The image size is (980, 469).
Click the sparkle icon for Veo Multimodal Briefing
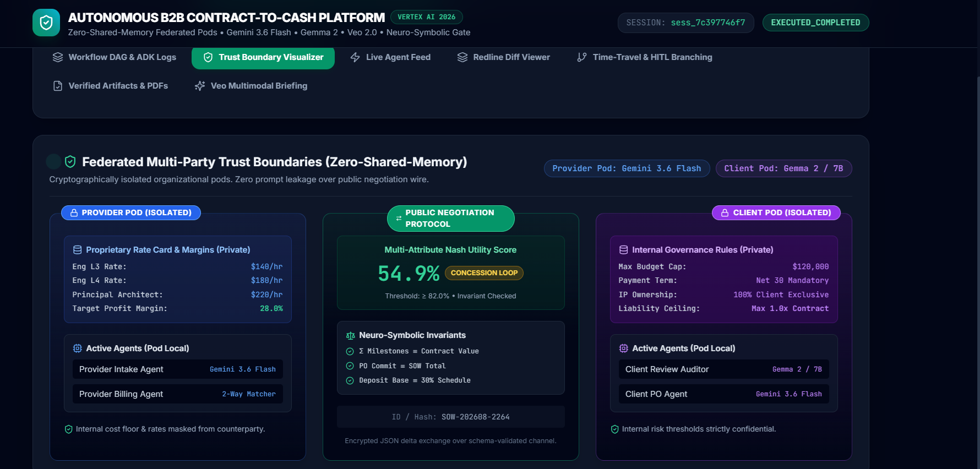click(x=200, y=86)
